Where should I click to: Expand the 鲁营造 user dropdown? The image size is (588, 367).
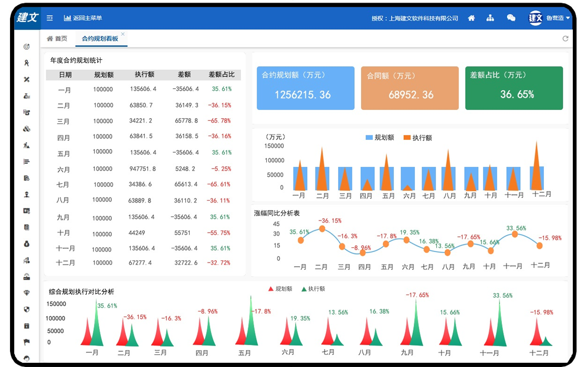click(x=558, y=18)
